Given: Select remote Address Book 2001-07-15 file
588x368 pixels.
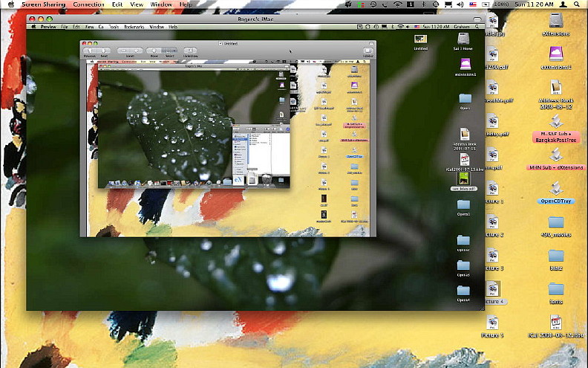Looking at the screenshot, I should pyautogui.click(x=464, y=134).
